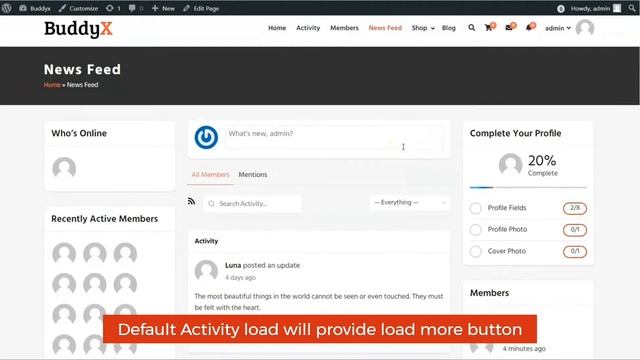Click the RSS feed icon

(x=191, y=201)
